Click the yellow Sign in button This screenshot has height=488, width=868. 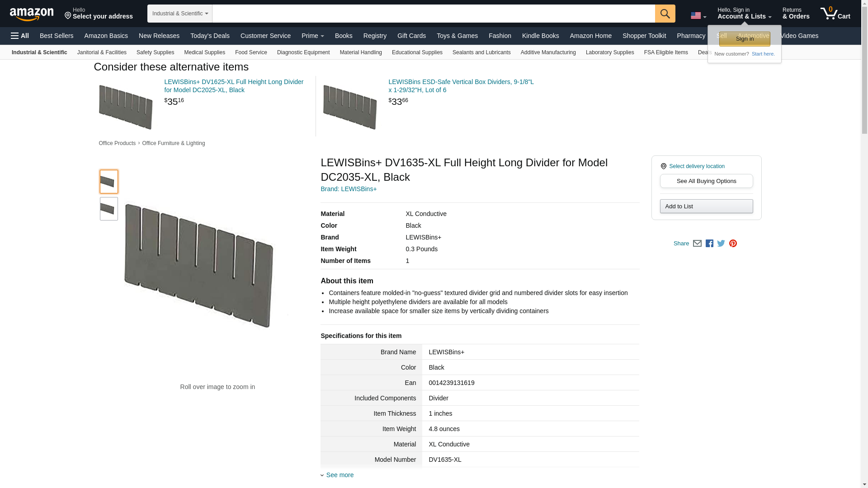[745, 39]
